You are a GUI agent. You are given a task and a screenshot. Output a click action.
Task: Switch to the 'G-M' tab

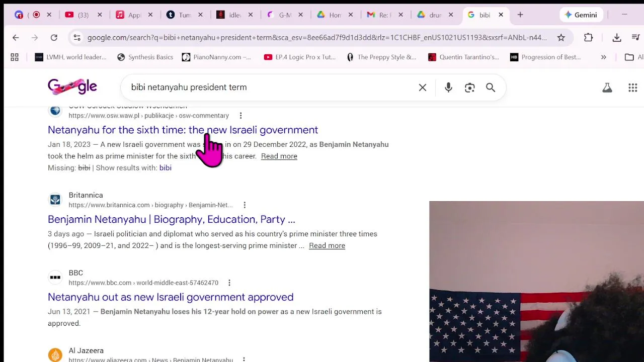click(284, 15)
